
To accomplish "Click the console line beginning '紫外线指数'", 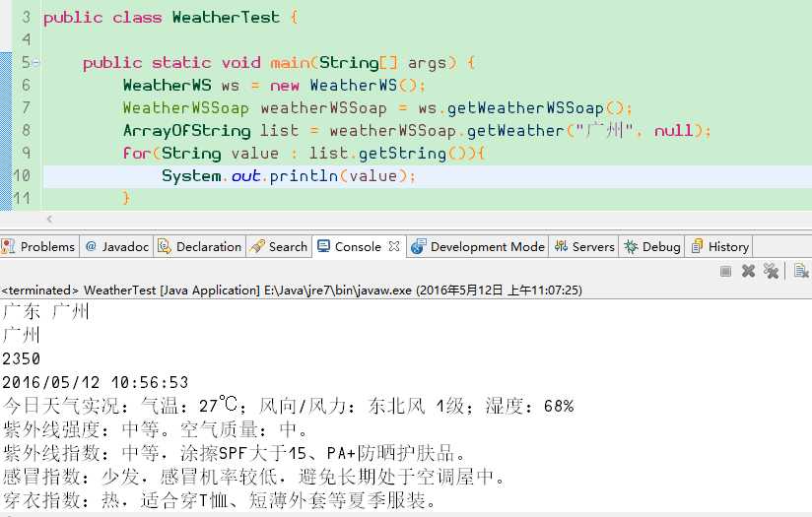I will pos(235,453).
